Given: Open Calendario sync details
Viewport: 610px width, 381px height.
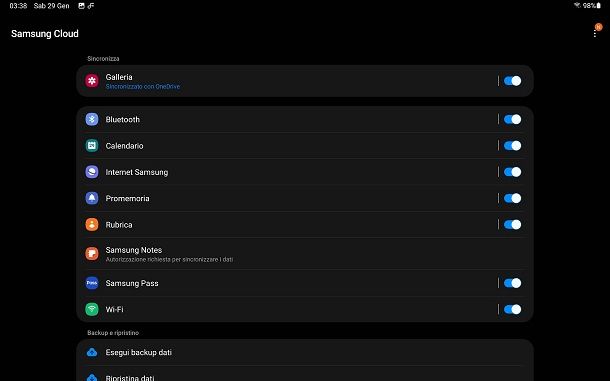Looking at the screenshot, I should [305, 146].
